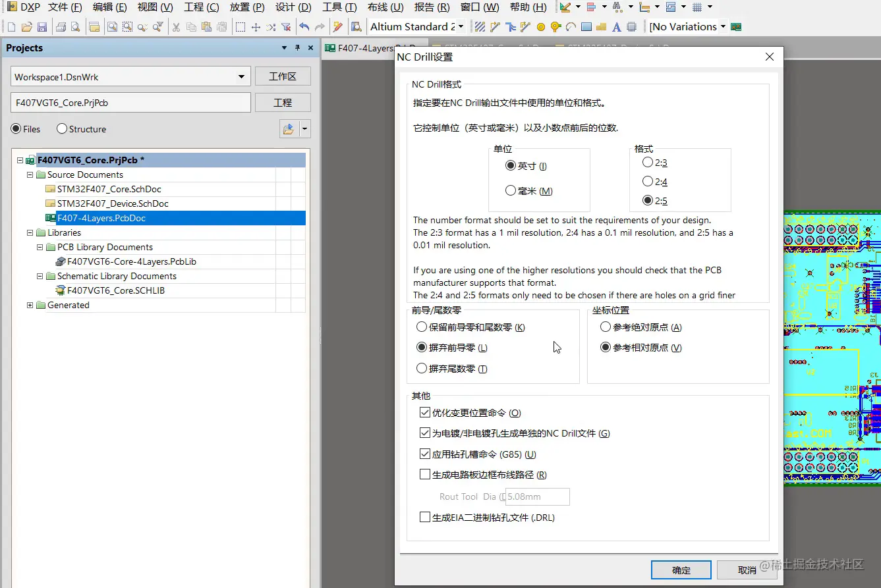Select the 毫米 (millimeters) unit radio button
The image size is (881, 588).
coord(510,191)
